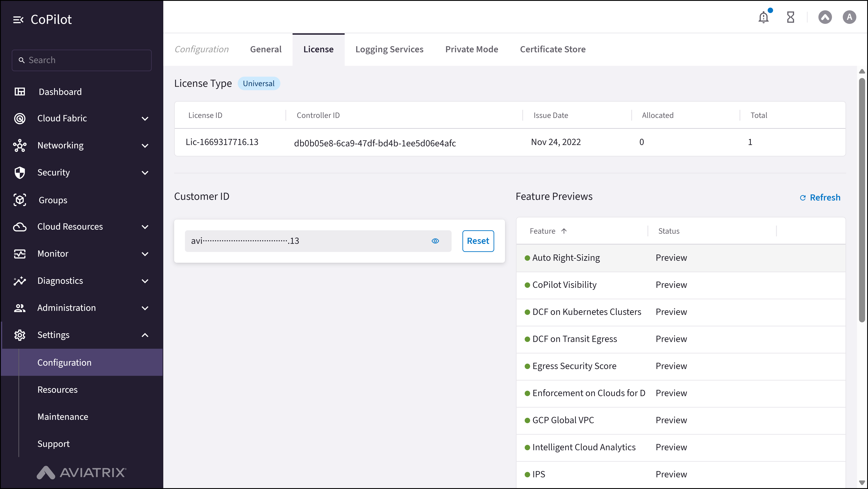The image size is (868, 489).
Task: Expand the Security dropdown arrow
Action: 145,173
